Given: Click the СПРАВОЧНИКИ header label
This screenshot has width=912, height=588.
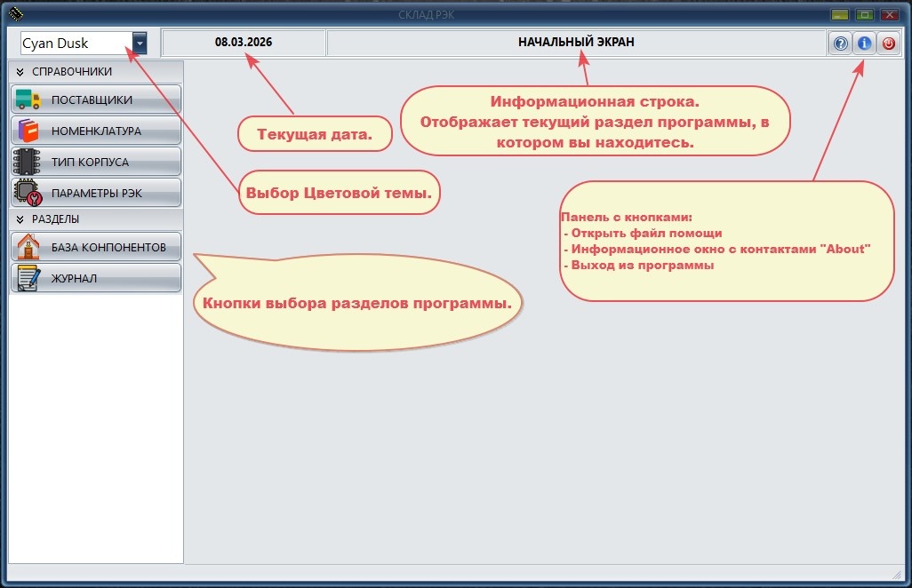Looking at the screenshot, I should click(x=72, y=71).
